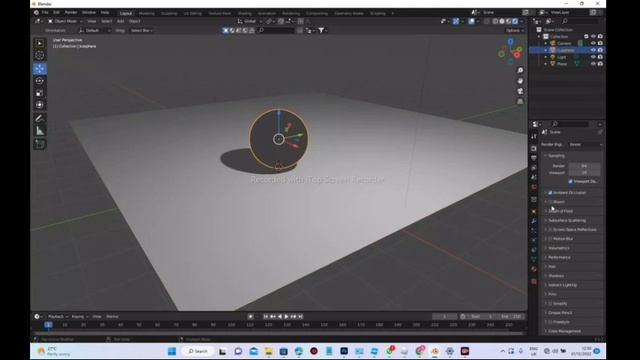The image size is (640, 360).
Task: Switch viewport to Wireframe shading
Action: (x=495, y=21)
